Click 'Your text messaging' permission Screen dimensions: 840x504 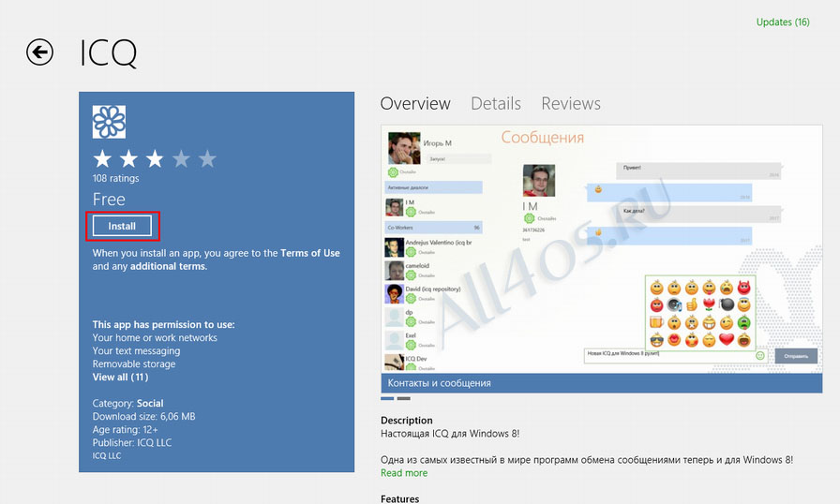[x=136, y=351]
